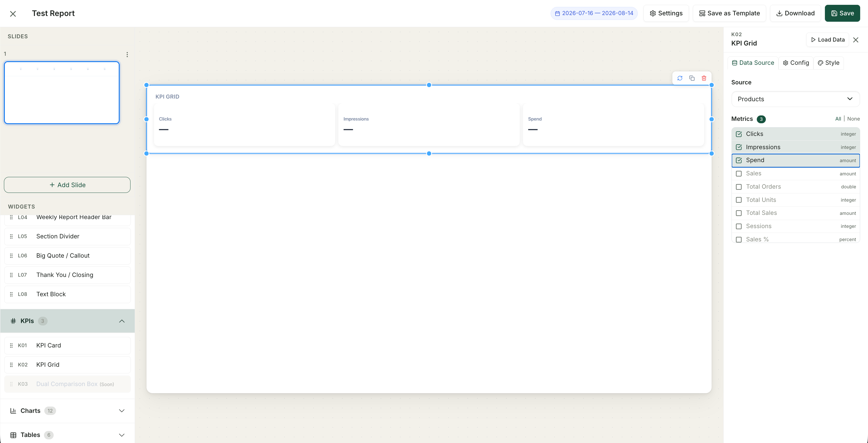This screenshot has width=868, height=443.
Task: Select slide 1 thumbnail
Action: coord(62,93)
